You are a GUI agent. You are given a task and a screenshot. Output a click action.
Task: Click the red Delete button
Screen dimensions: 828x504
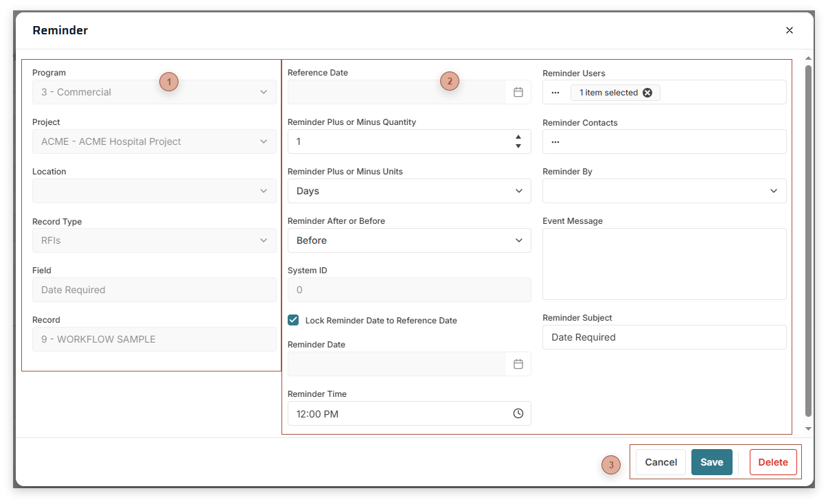[772, 462]
